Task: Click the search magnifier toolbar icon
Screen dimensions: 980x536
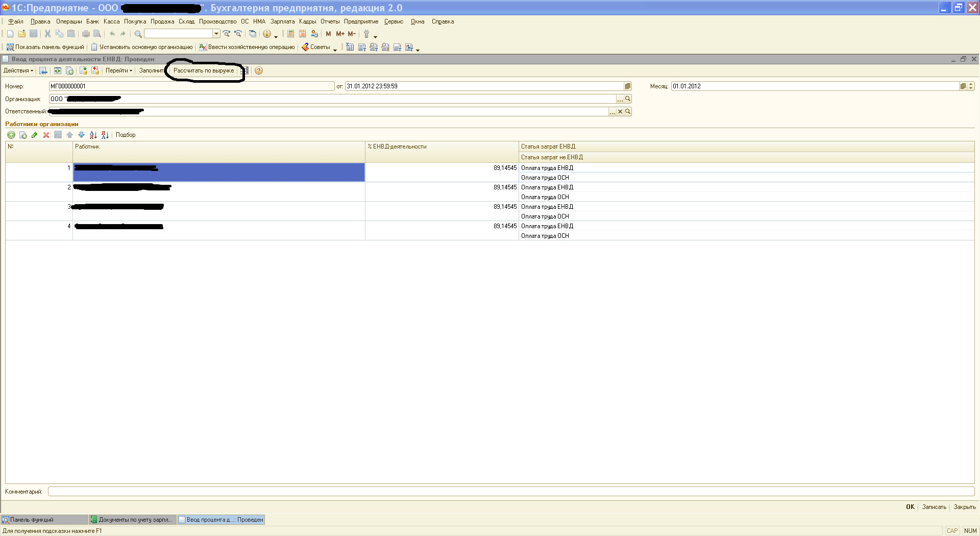Action: coord(138,34)
